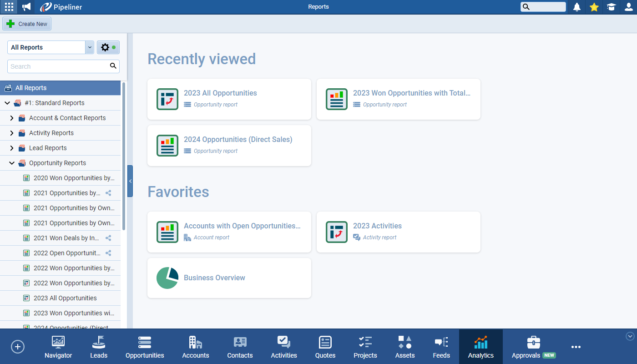Expand the Activity Reports folder

click(x=12, y=133)
